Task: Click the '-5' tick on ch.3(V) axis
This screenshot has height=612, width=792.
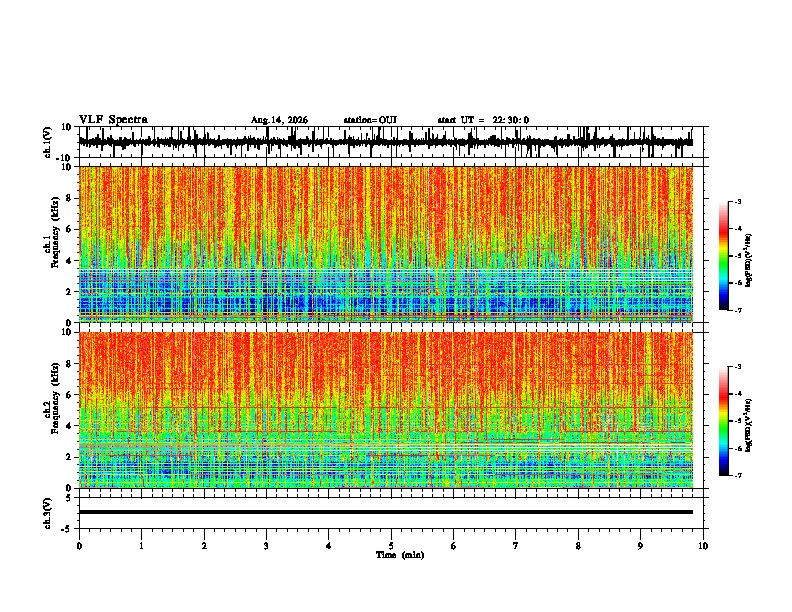Action: pyautogui.click(x=67, y=529)
